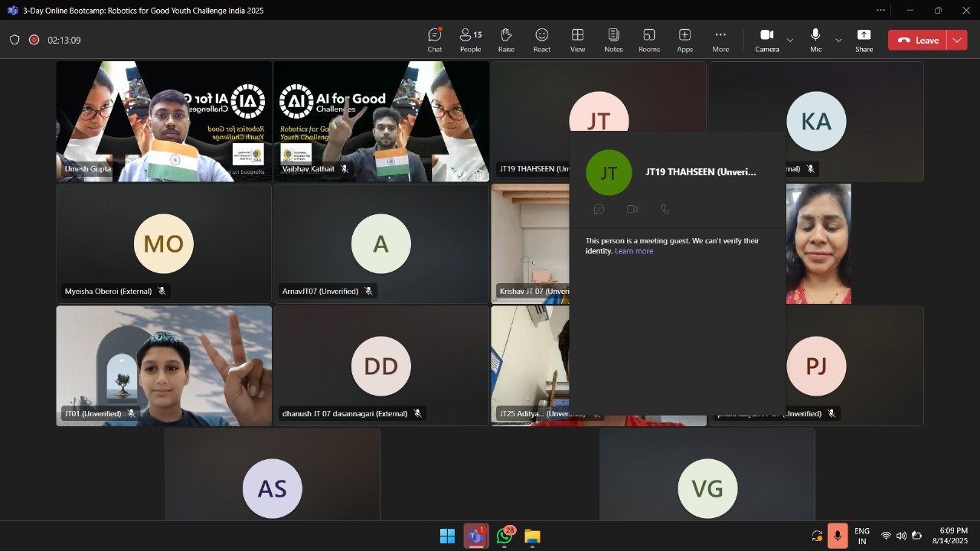The width and height of the screenshot is (980, 551).
Task: Click the Share screen icon
Action: click(x=864, y=40)
